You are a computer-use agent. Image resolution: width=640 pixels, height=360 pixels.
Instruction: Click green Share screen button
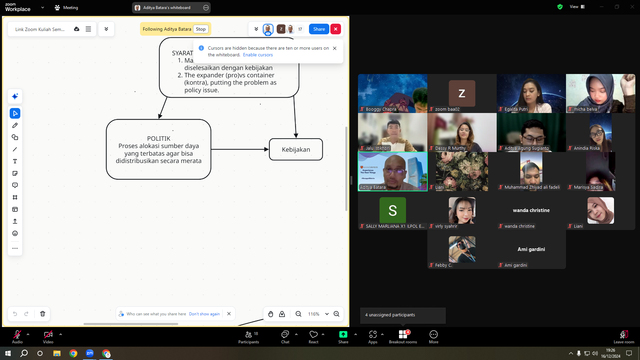(343, 337)
